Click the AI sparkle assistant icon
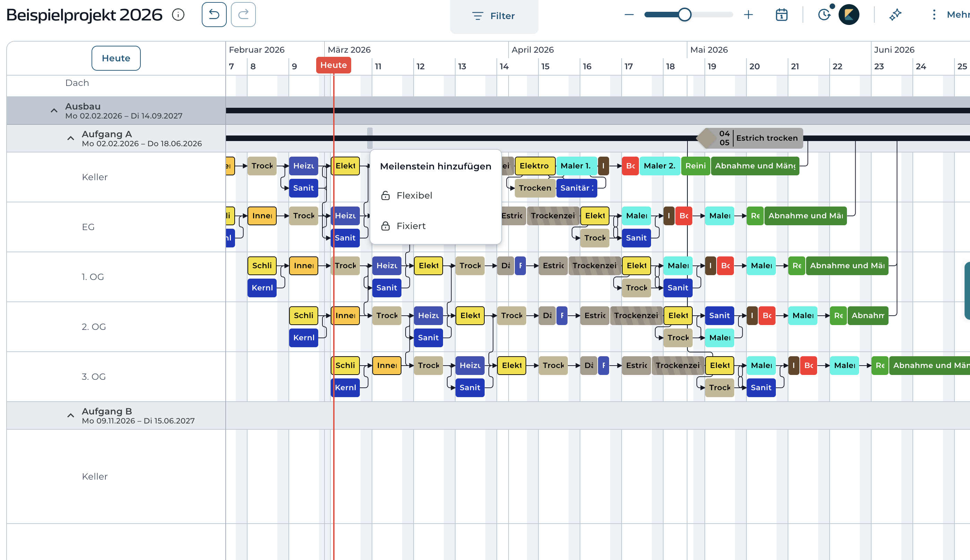Viewport: 970px width, 560px height. [x=895, y=15]
